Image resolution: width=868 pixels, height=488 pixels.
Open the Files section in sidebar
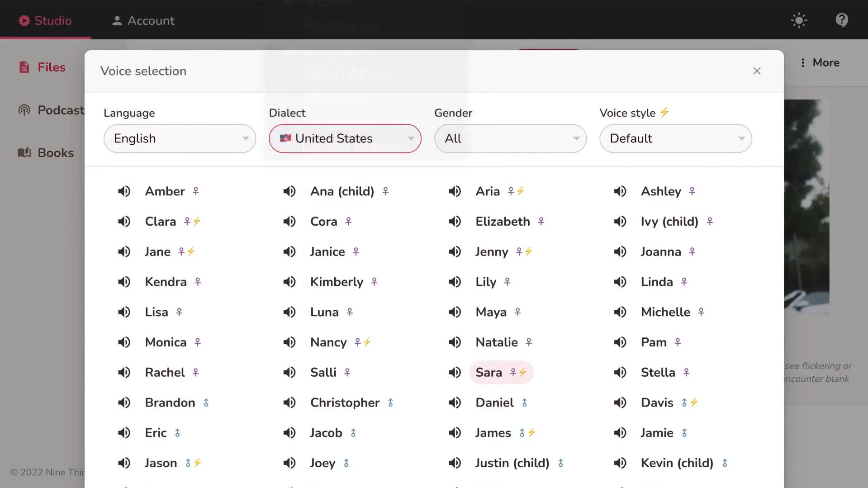point(42,67)
